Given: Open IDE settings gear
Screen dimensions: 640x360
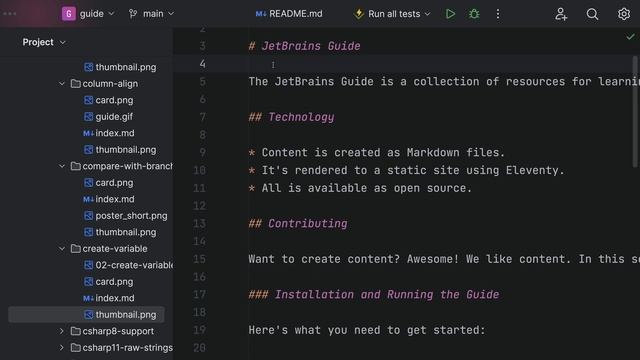Looking at the screenshot, I should click(624, 14).
